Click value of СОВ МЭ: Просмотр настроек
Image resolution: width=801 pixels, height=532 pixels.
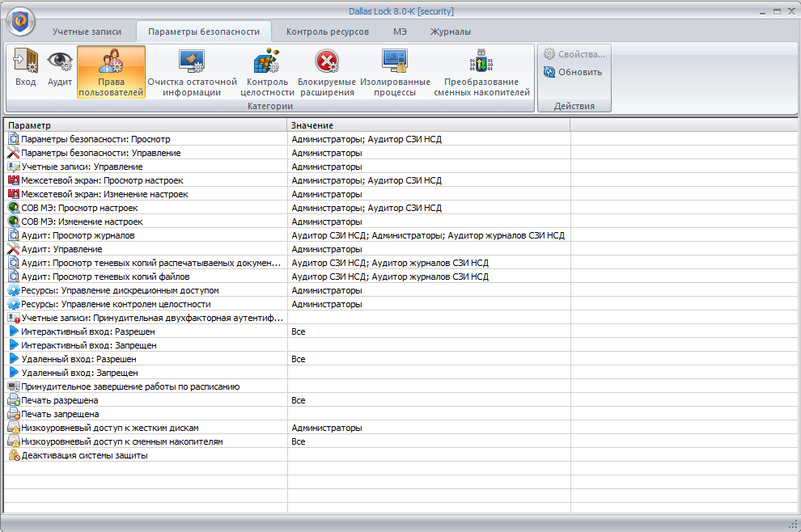pos(367,208)
